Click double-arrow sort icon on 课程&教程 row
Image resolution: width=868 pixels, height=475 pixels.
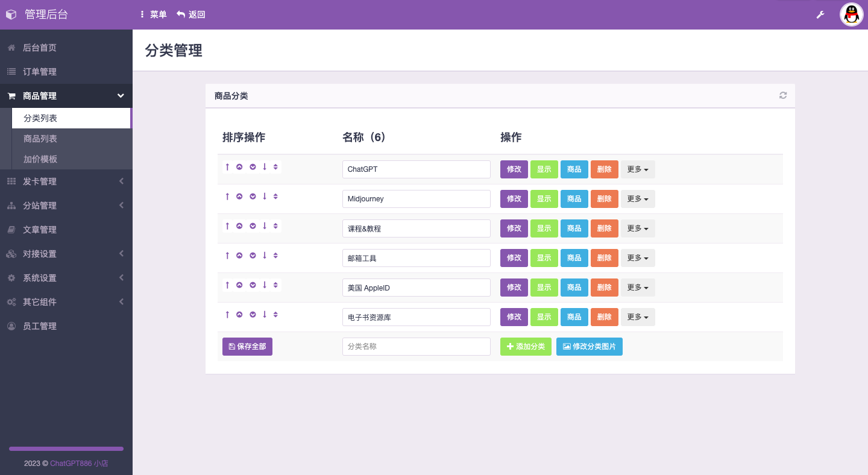coord(275,225)
